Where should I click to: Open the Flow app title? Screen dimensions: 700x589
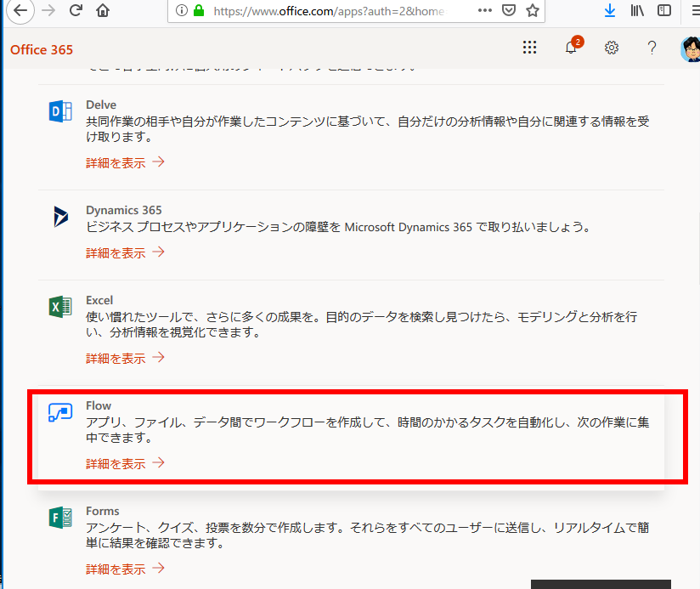[99, 405]
